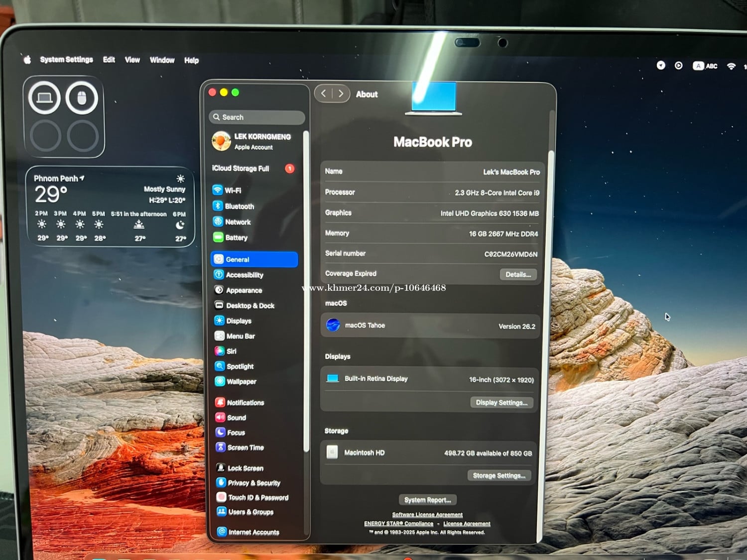Open the Phnom Penh weather widget
Viewport: 747px width, 560px height.
[x=110, y=207]
